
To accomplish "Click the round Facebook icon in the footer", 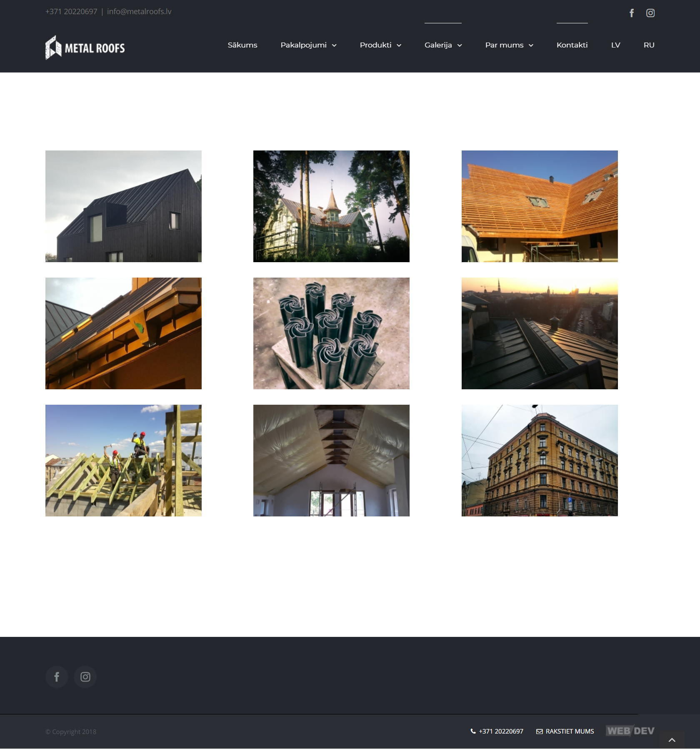I will pyautogui.click(x=57, y=677).
